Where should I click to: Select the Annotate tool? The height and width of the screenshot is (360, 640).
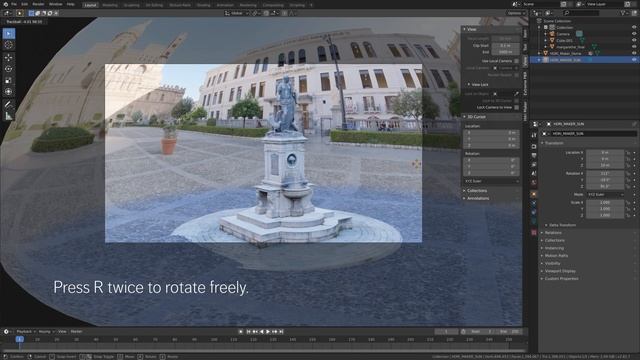point(9,104)
